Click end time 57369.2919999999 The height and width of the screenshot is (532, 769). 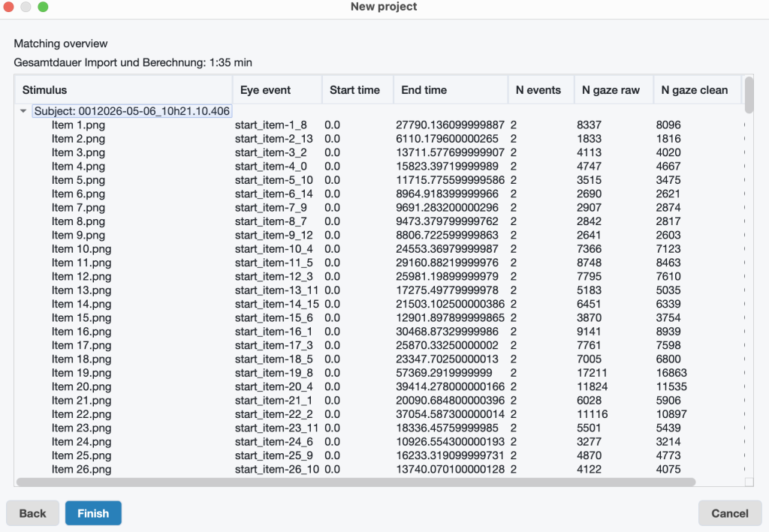pos(444,372)
